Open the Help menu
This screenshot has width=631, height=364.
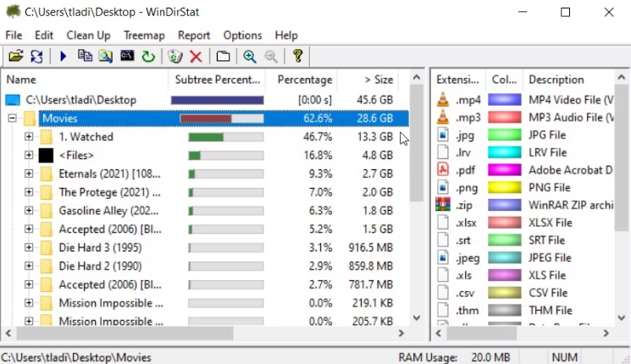[286, 36]
